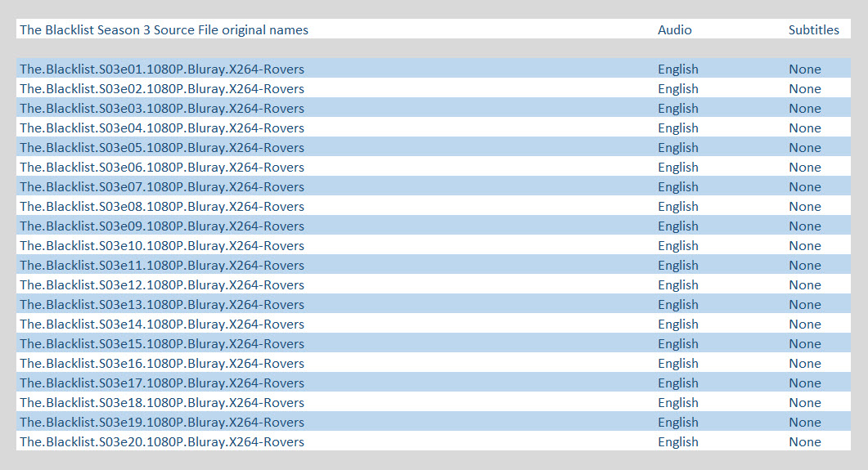Click English audio cell in S03e05 row
This screenshot has height=470, width=868.
[x=678, y=148]
